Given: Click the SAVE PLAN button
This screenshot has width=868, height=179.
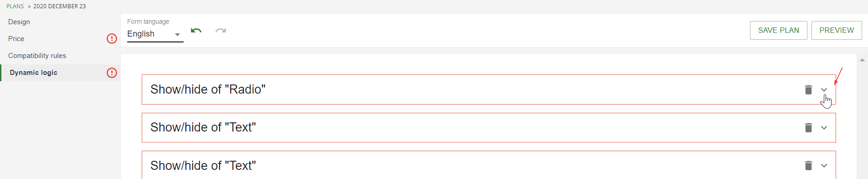Looking at the screenshot, I should (778, 30).
